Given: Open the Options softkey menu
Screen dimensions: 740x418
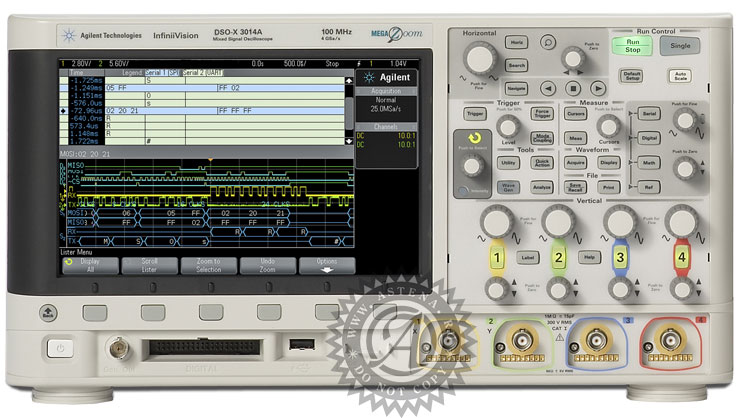Looking at the screenshot, I should pos(327,265).
